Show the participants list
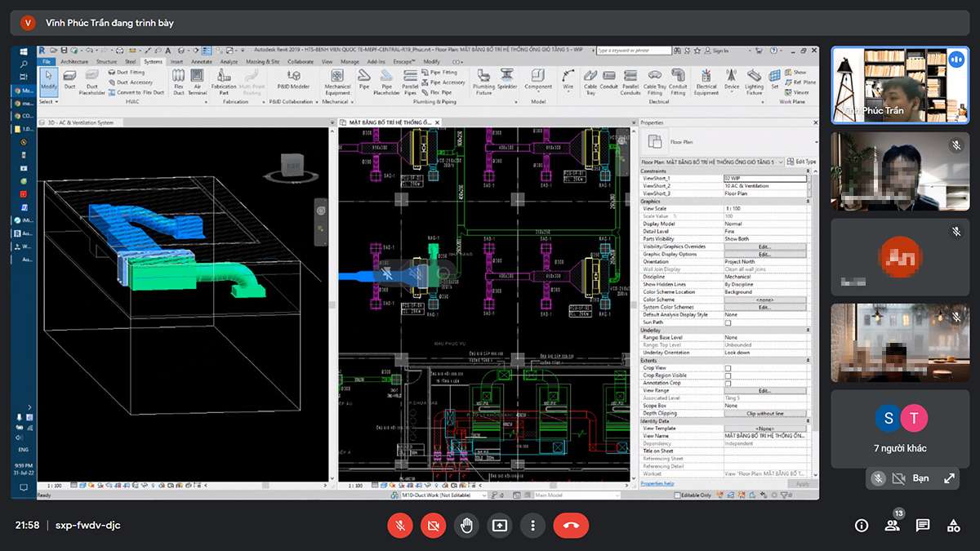The width and height of the screenshot is (980, 551). click(892, 525)
